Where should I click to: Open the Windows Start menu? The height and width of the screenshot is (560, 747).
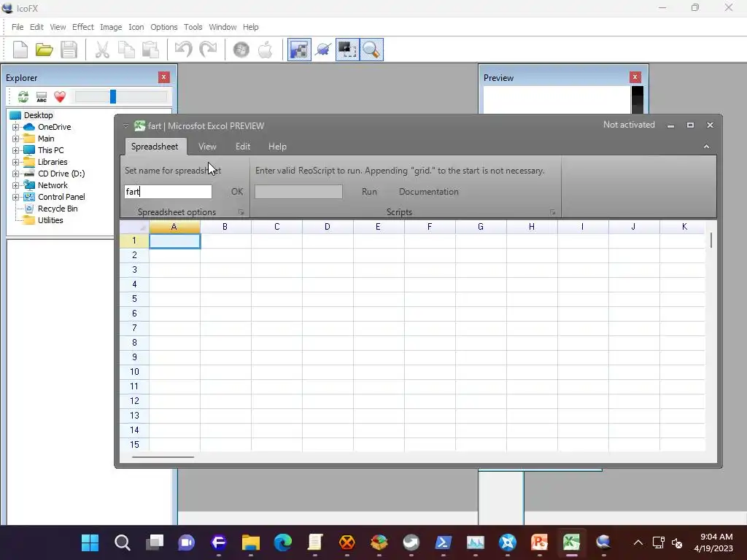tap(90, 542)
